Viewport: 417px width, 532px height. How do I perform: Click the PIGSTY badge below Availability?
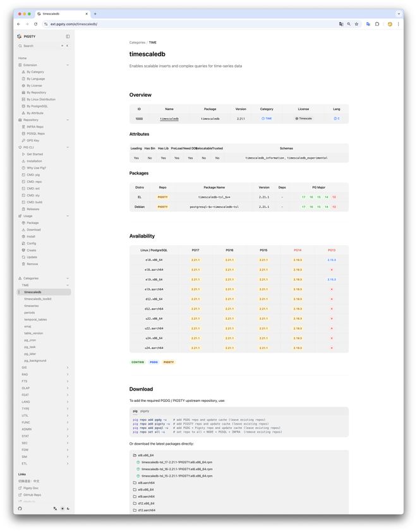point(169,362)
